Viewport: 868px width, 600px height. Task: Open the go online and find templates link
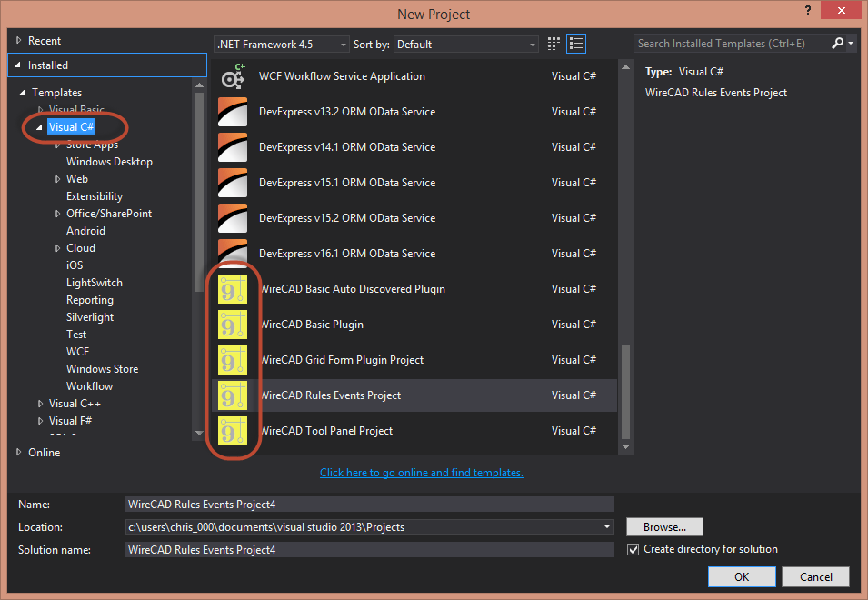(421, 473)
